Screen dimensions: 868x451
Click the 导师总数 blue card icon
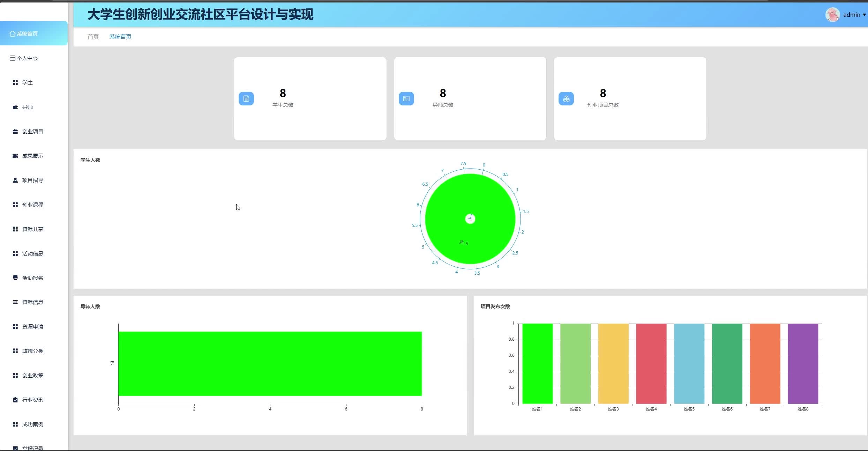pyautogui.click(x=406, y=99)
